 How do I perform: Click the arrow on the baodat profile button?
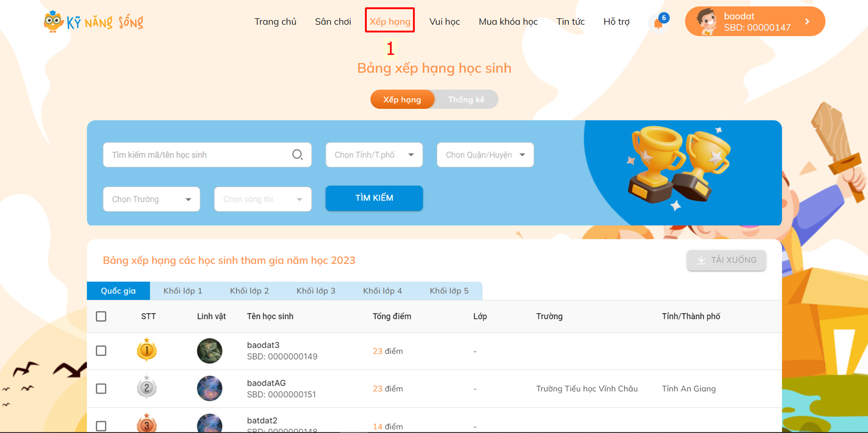[x=807, y=22]
